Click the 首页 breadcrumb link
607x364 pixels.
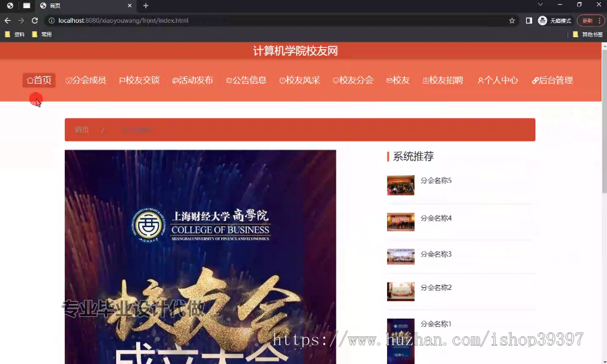(82, 129)
